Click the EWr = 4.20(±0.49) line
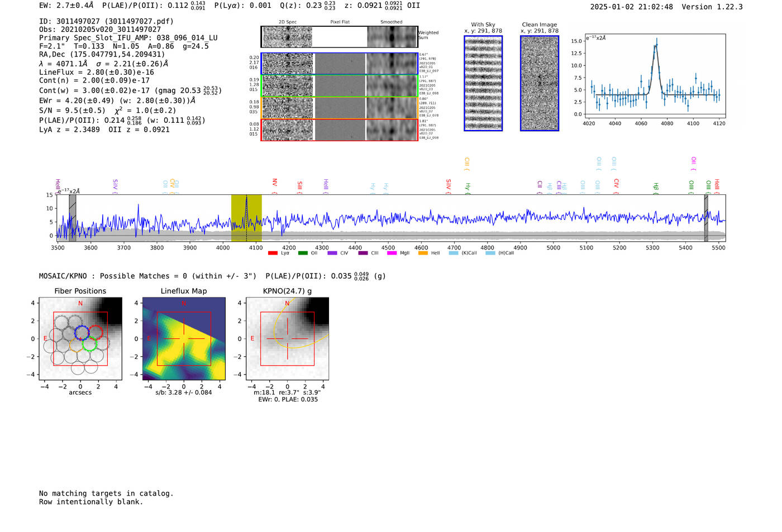The image size is (782, 532). [x=117, y=100]
